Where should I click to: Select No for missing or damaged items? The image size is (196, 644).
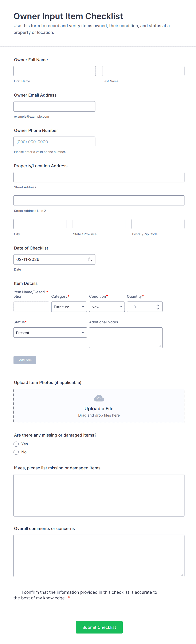click(16, 452)
